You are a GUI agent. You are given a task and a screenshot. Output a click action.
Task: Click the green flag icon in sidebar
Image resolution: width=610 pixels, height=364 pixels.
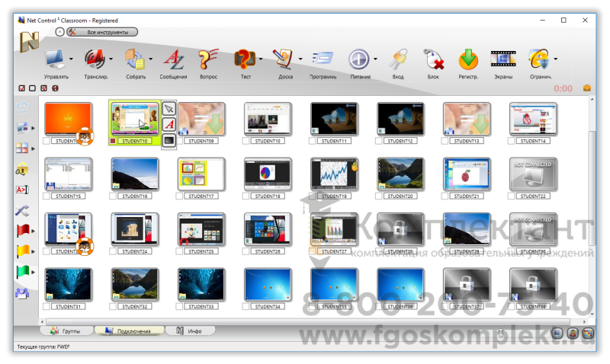point(22,271)
